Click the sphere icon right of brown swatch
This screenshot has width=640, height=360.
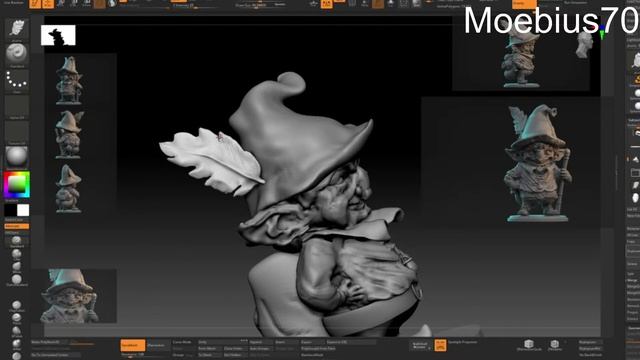(112, 4)
